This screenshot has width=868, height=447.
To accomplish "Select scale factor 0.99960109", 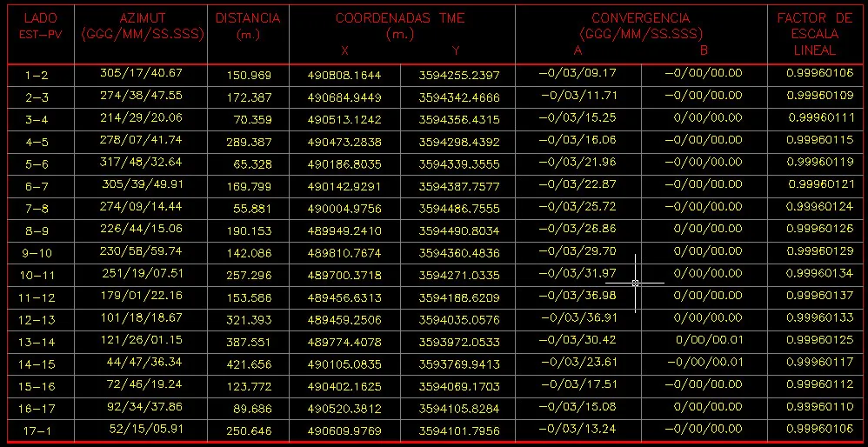I will click(820, 95).
